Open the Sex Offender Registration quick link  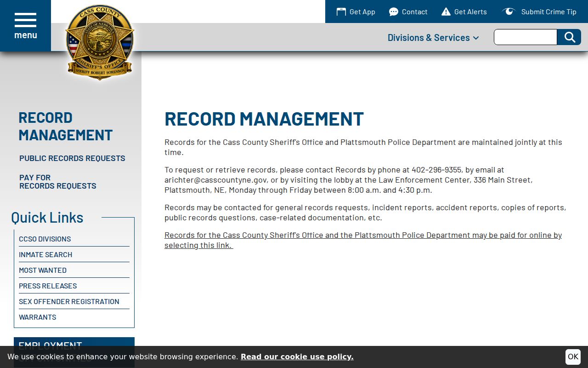69,302
